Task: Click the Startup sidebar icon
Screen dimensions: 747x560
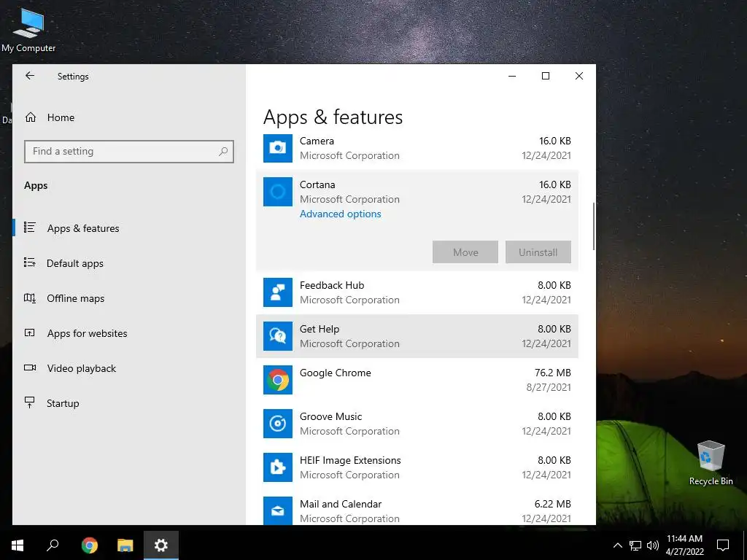Action: coord(29,402)
